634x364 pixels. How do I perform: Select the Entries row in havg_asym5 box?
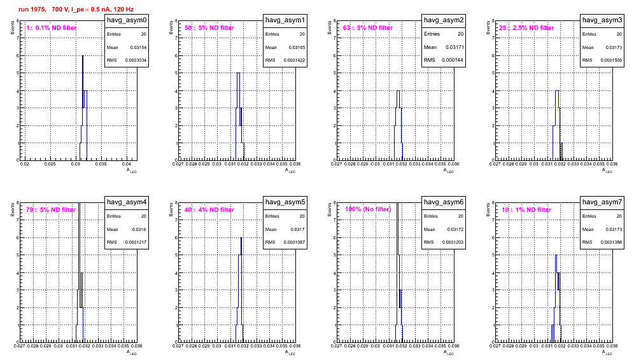[285, 216]
